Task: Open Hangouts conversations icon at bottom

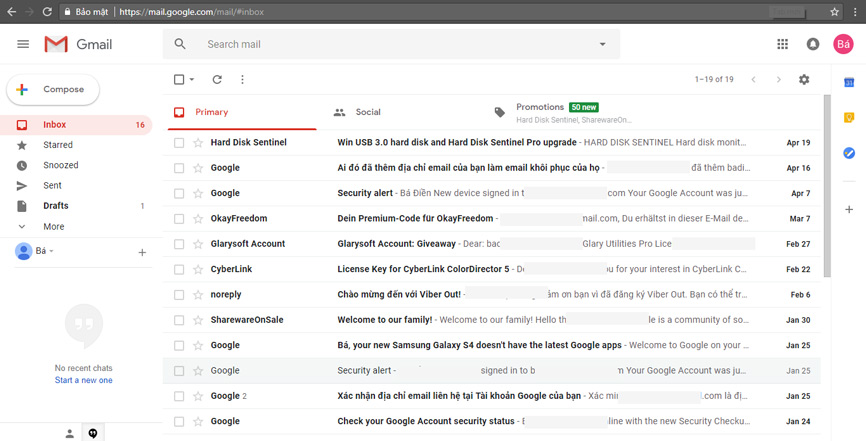Action: (x=93, y=434)
